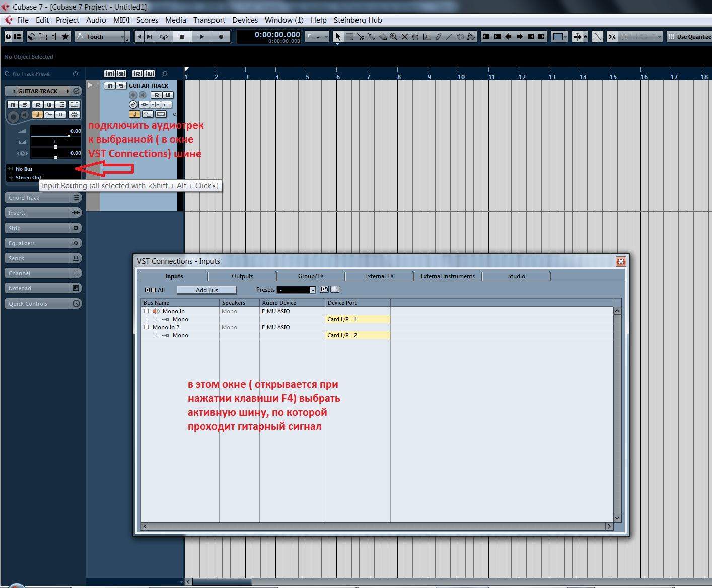Select the Erase tool
Viewport: 712px width, 588px height.
coord(383,37)
